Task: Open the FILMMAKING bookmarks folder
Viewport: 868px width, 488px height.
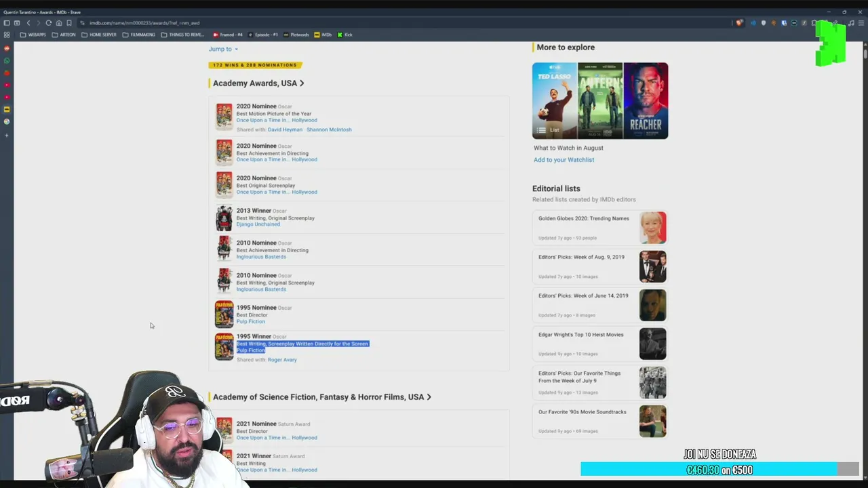Action: [x=139, y=35]
